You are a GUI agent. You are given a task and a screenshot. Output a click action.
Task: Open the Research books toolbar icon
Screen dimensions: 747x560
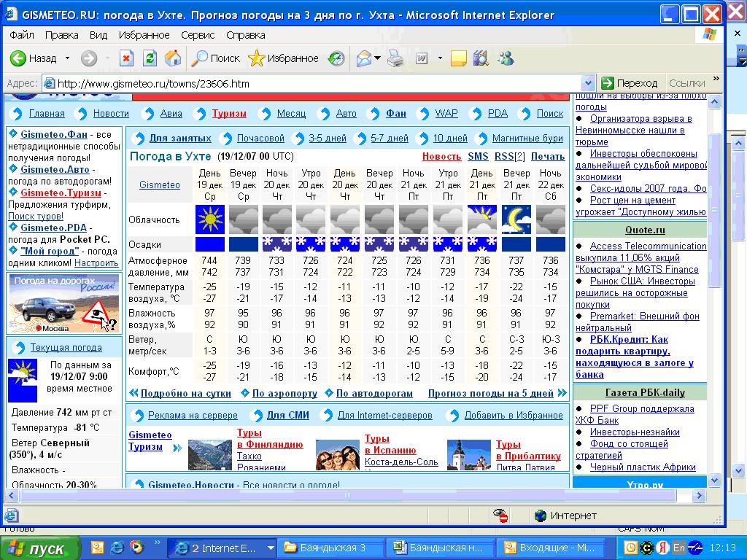click(481, 58)
